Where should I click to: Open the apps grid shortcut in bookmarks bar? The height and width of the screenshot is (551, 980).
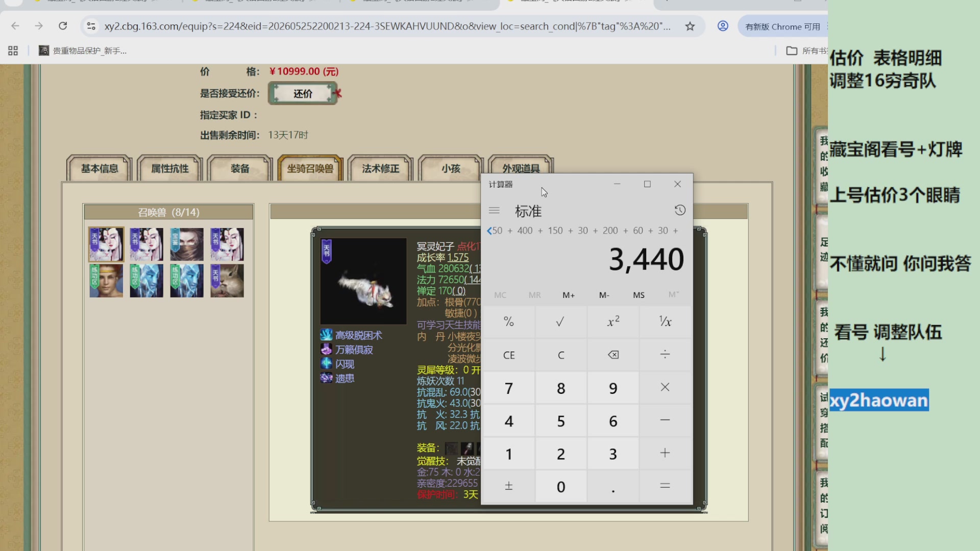tap(13, 51)
